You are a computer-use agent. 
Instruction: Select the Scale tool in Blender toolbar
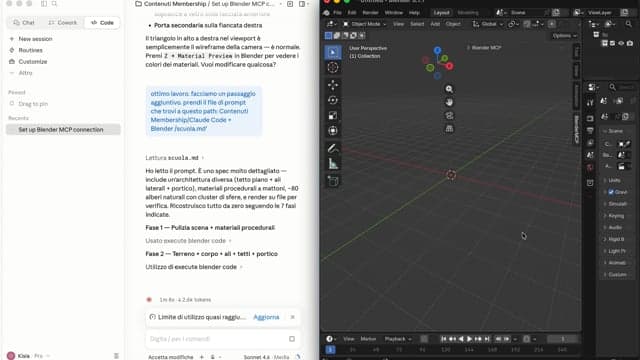pos(333,116)
